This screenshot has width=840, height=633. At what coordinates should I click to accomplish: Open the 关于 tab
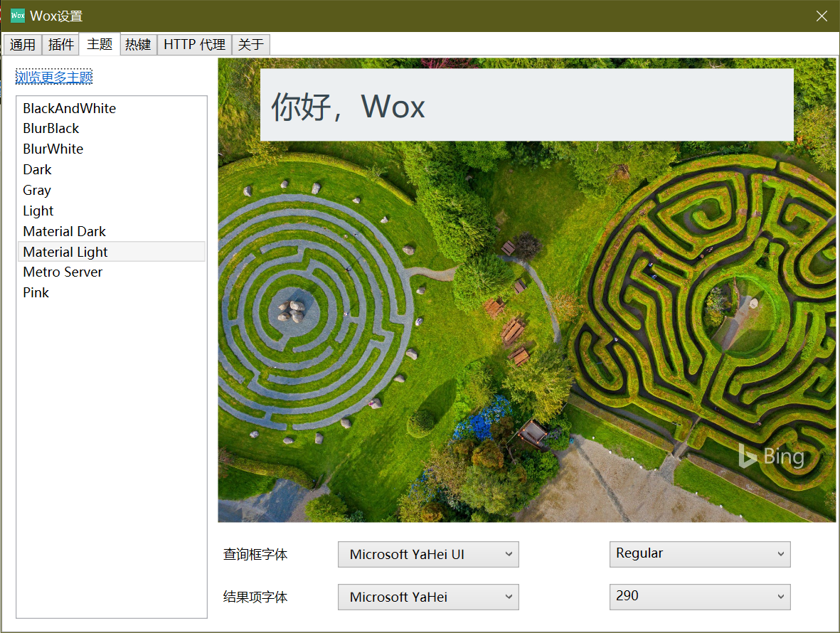250,44
